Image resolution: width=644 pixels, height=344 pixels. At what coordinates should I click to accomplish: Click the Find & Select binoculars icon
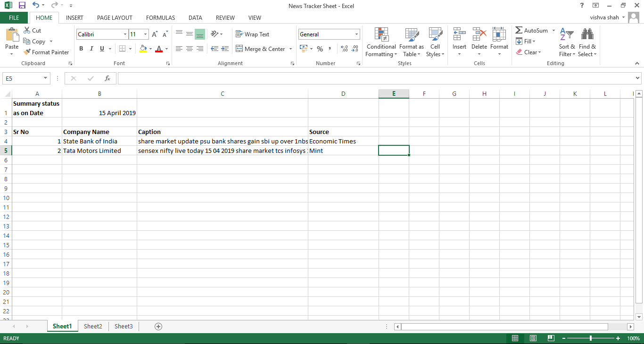click(587, 35)
